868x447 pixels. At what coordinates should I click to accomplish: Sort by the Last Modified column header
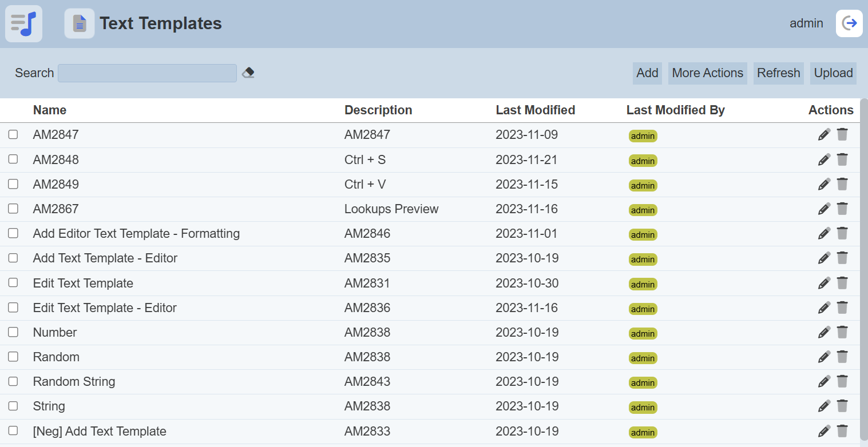coord(535,110)
